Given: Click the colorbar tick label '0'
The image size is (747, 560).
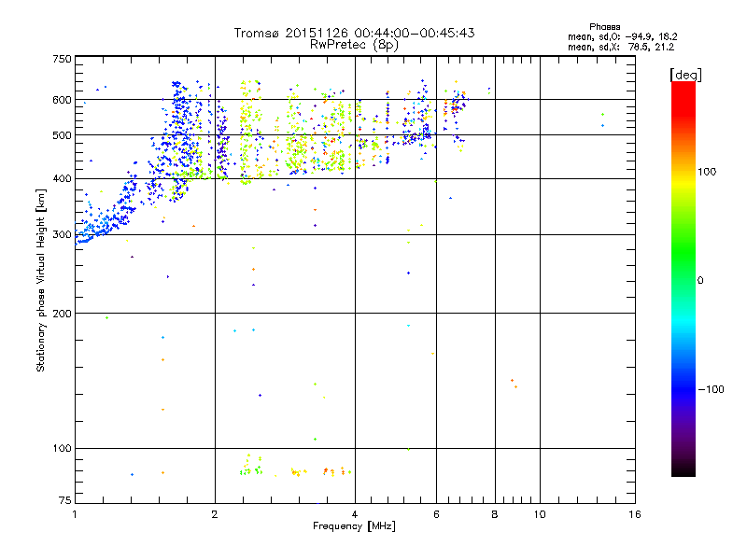Looking at the screenshot, I should 699,281.
